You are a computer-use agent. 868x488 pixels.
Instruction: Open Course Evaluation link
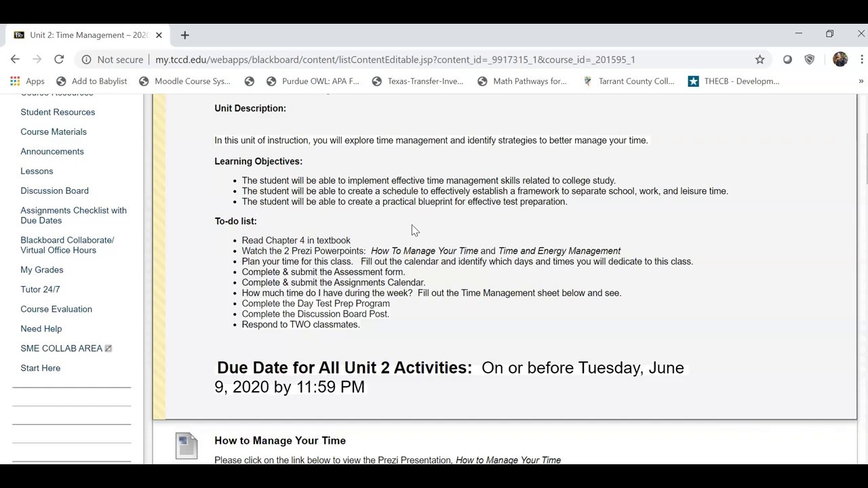[x=56, y=309]
